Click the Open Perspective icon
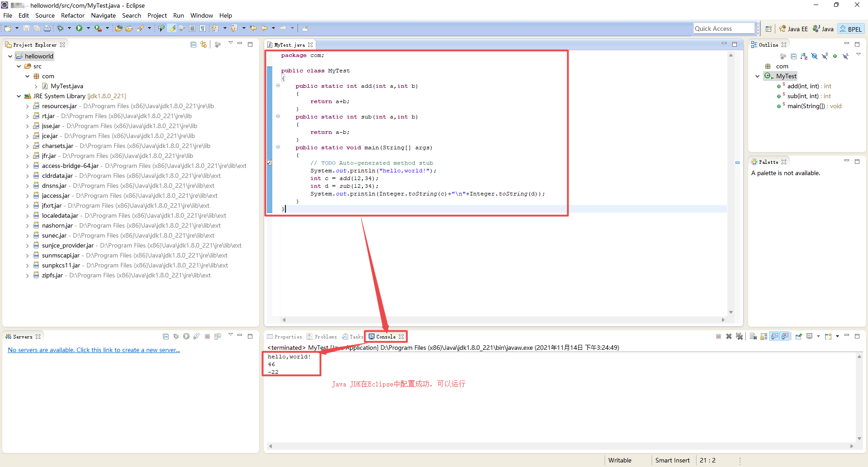The image size is (868, 467). click(768, 29)
